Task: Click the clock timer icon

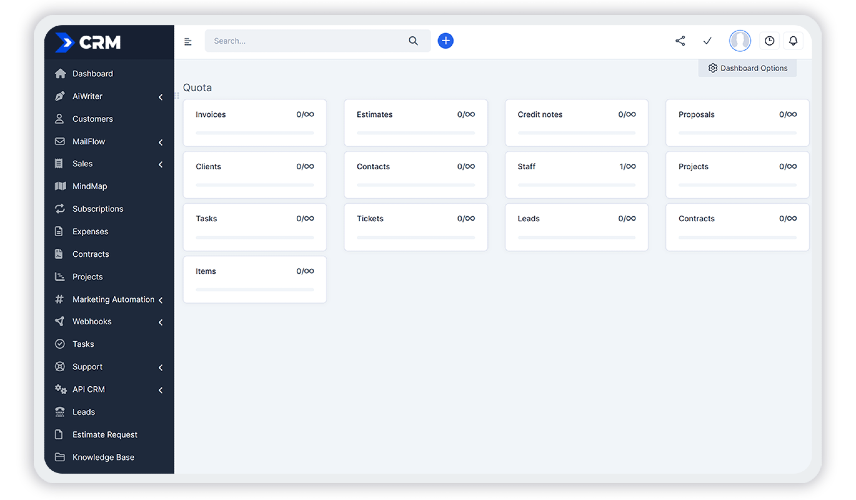Action: 769,41
